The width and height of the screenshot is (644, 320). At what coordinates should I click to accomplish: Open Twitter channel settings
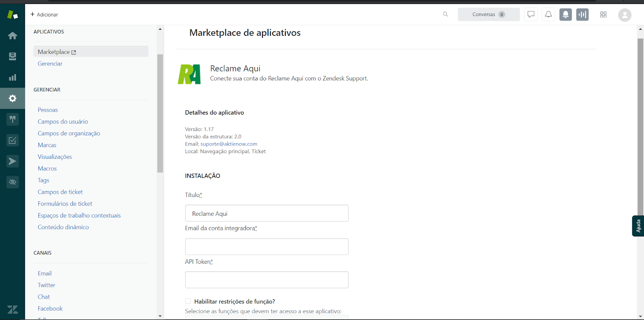tap(46, 285)
